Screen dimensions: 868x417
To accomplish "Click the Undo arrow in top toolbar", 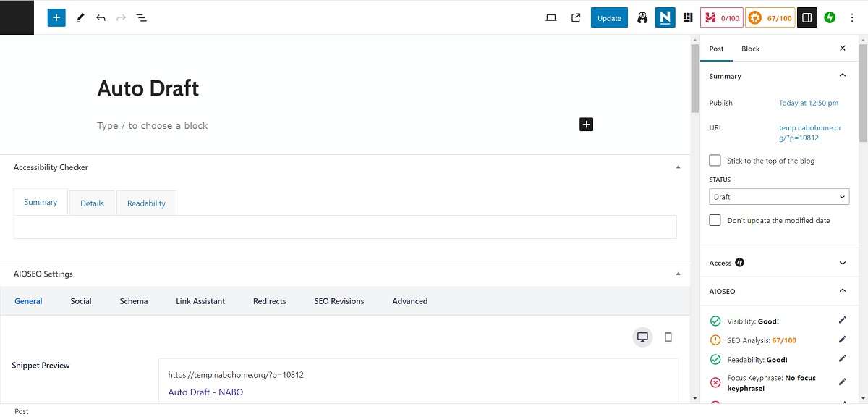I will (101, 17).
